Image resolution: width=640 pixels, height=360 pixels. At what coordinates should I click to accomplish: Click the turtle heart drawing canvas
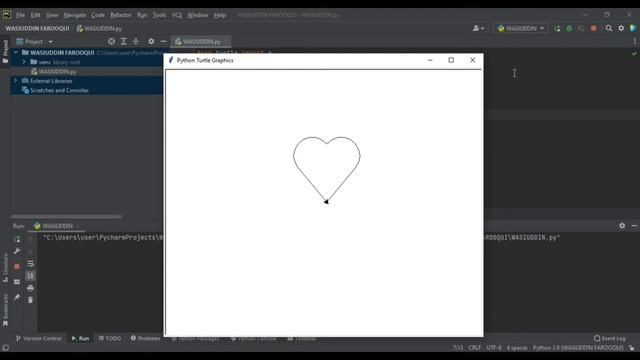(324, 203)
